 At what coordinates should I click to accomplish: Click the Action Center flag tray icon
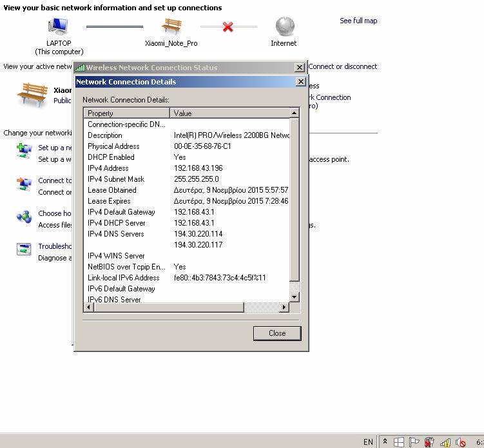tap(414, 442)
